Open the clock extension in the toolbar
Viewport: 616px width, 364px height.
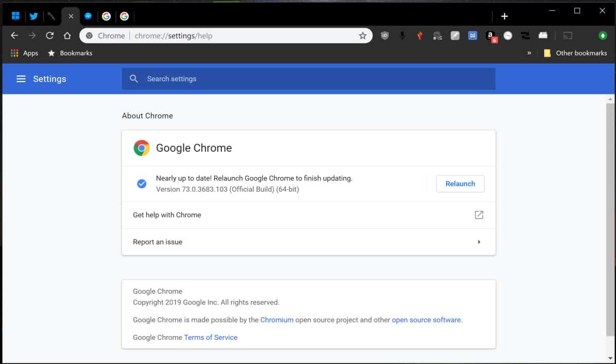tap(508, 35)
